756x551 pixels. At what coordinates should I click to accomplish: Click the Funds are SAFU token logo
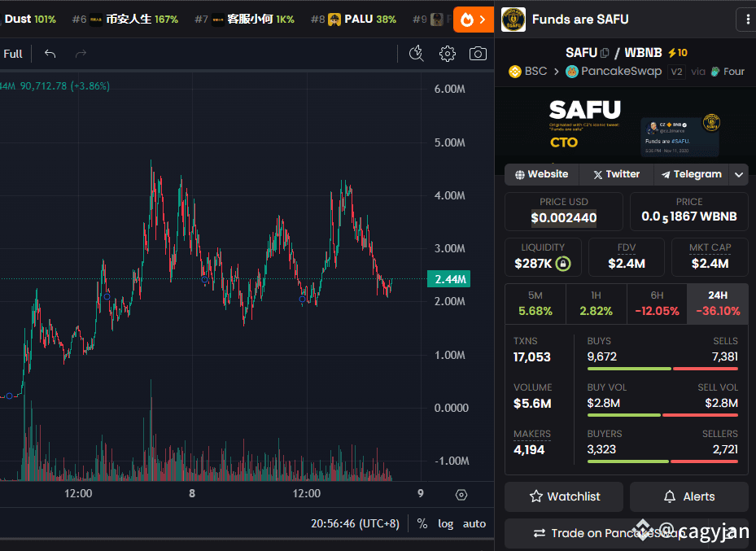[x=513, y=20]
